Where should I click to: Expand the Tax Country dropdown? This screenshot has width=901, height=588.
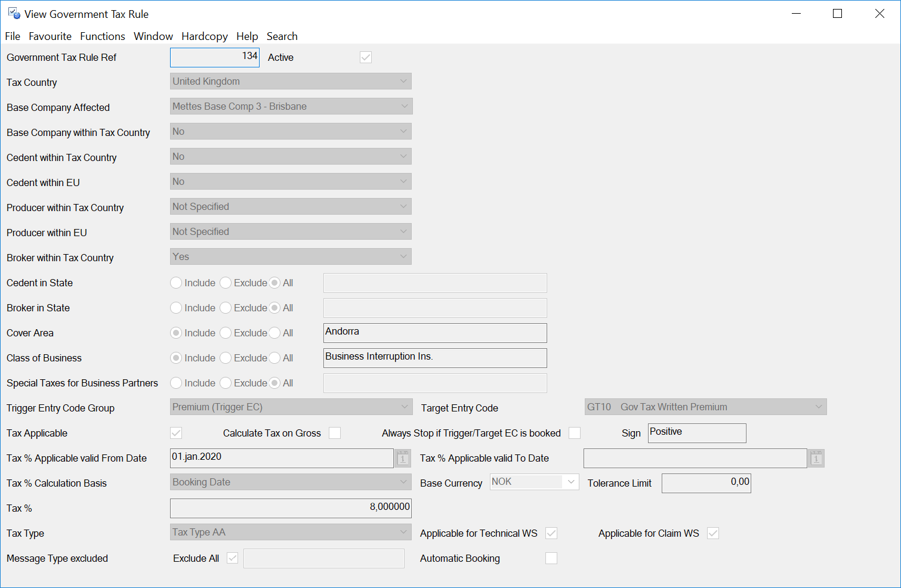[403, 81]
